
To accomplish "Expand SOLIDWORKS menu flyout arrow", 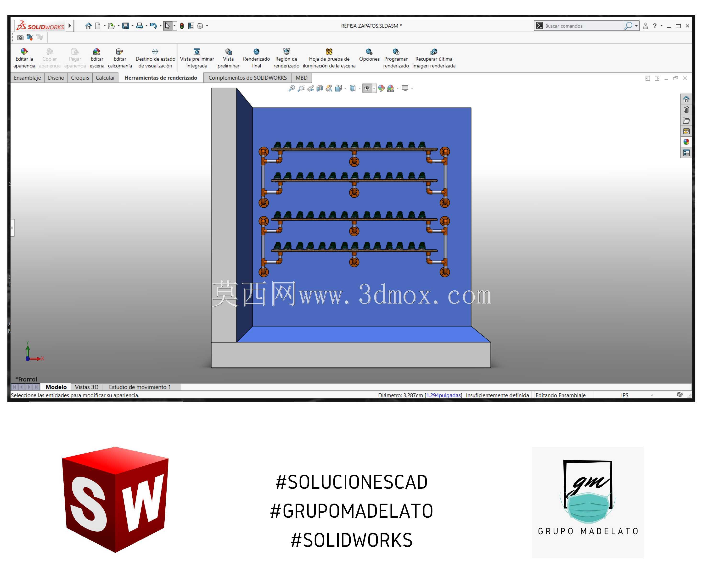I will click(x=70, y=26).
